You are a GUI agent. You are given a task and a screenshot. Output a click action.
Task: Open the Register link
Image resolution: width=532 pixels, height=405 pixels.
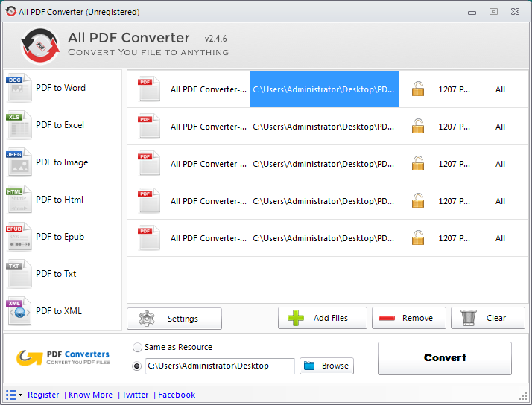(43, 395)
